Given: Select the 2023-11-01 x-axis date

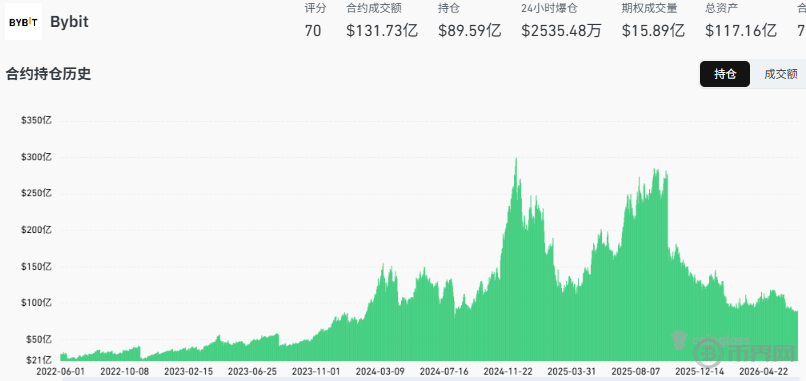Looking at the screenshot, I should 316,371.
